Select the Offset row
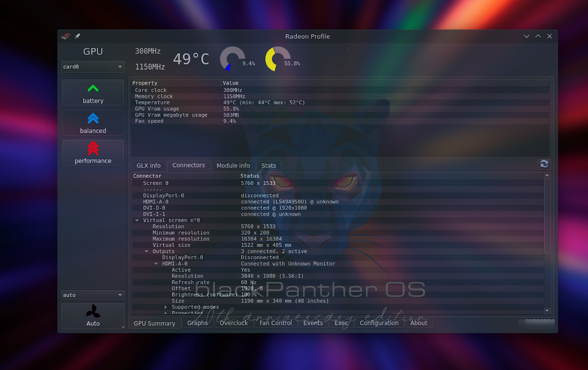The width and height of the screenshot is (588, 370). tap(338, 289)
